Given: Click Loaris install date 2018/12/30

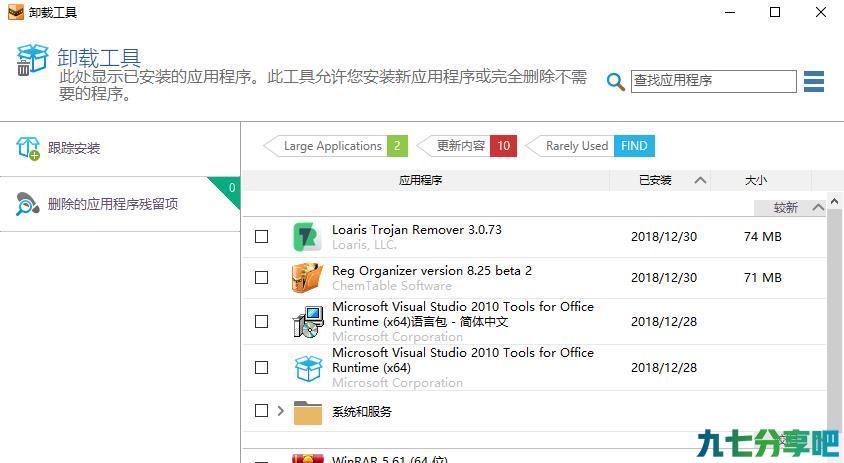Looking at the screenshot, I should click(664, 236).
